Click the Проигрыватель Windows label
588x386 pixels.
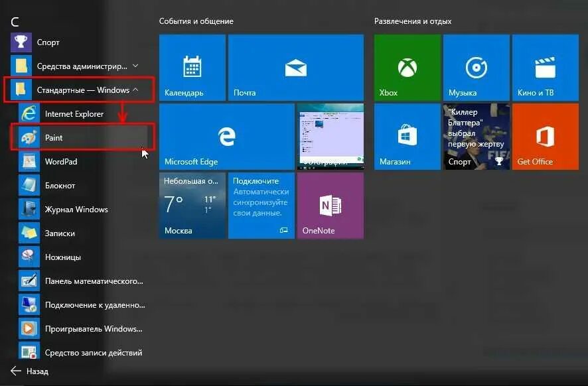(x=94, y=329)
